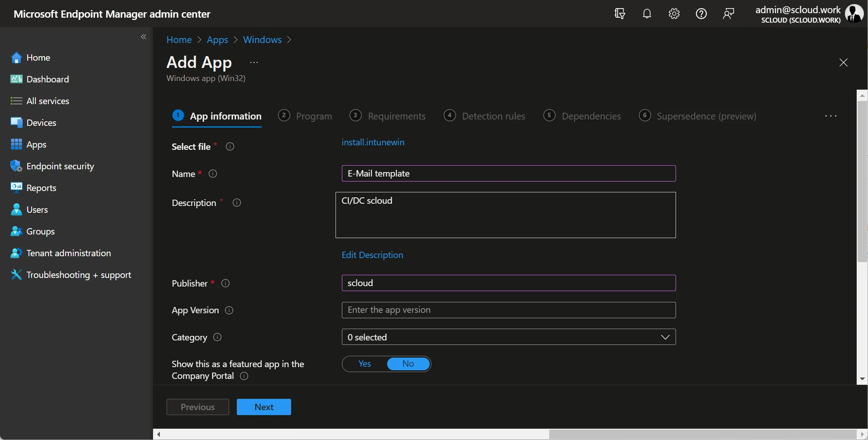
Task: Click the Windows breadcrumb link
Action: (262, 39)
